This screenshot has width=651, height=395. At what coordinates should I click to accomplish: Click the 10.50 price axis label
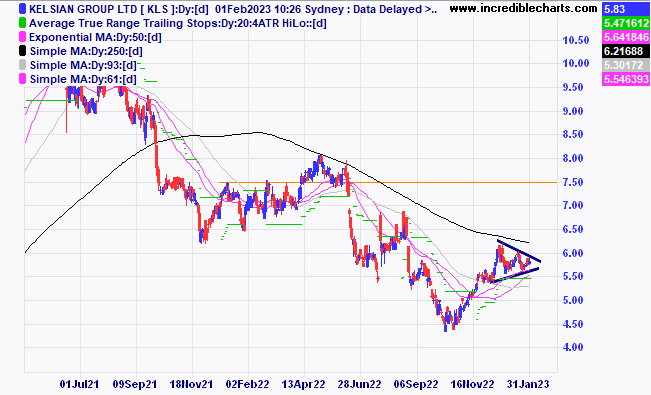coord(576,41)
